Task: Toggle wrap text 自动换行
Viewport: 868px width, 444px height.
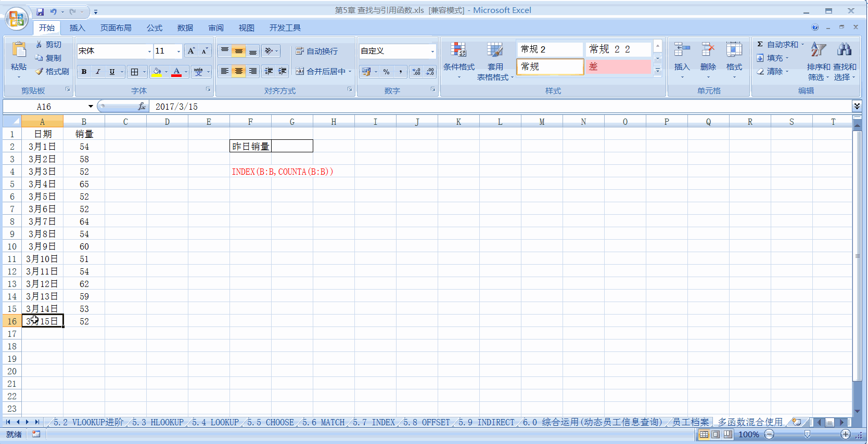Action: tap(317, 51)
